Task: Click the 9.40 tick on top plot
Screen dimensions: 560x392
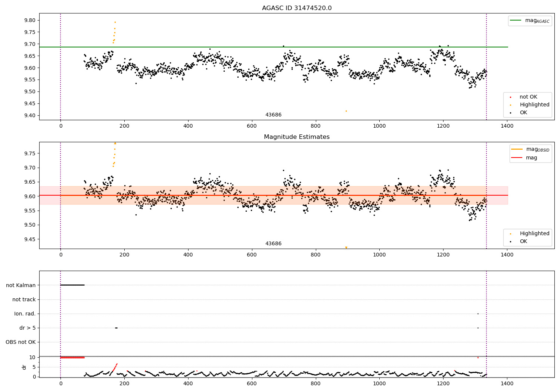Action: 30,115
